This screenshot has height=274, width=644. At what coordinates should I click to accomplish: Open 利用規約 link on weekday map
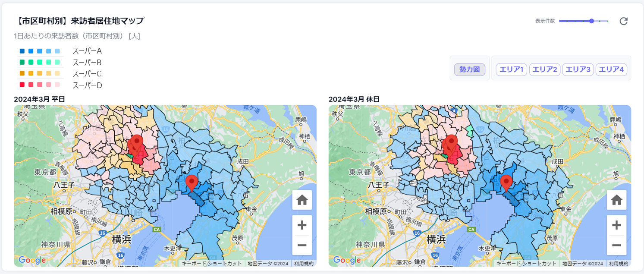click(304, 263)
